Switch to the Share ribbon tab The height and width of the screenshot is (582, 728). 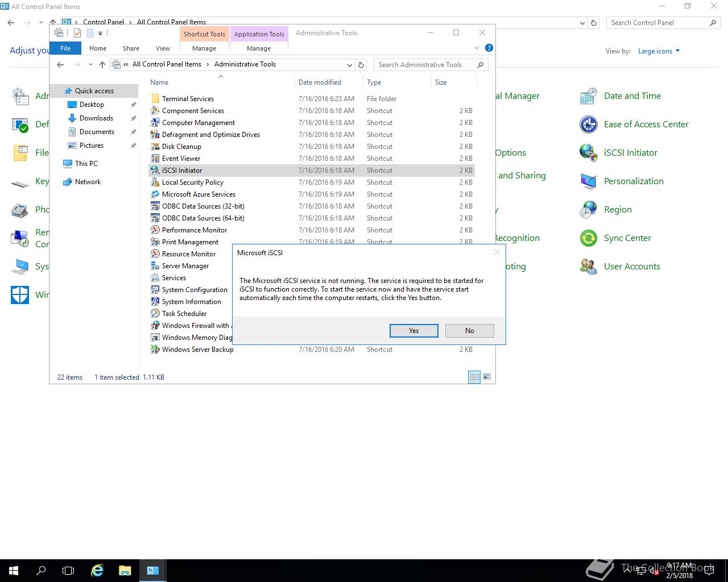click(131, 48)
